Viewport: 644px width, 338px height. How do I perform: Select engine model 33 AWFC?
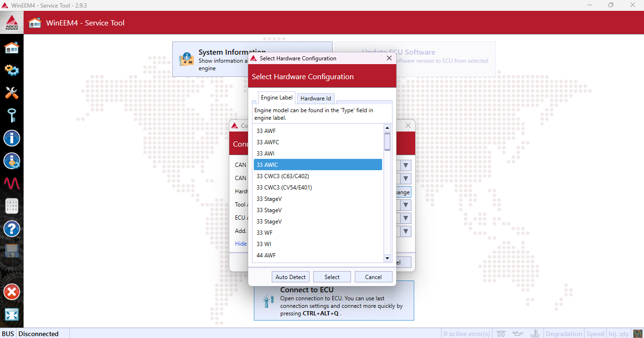(x=318, y=142)
